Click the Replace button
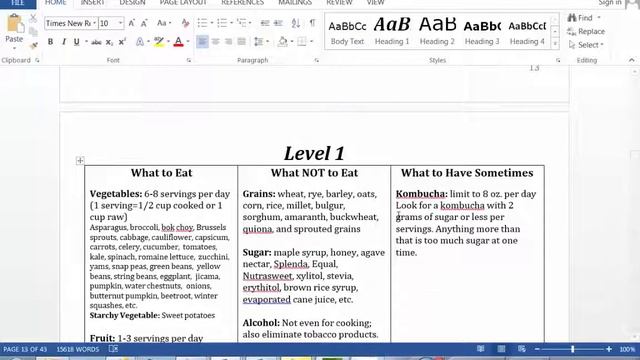Screen dimensions: 640x360 (x=586, y=31)
